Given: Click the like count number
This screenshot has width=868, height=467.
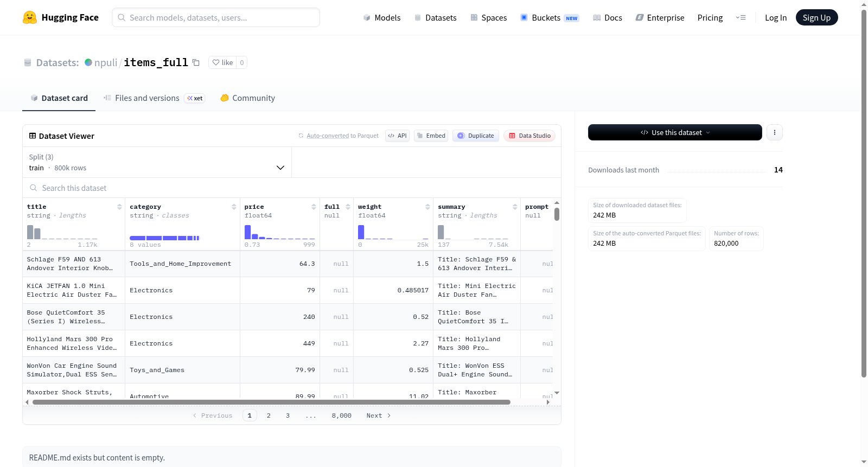Looking at the screenshot, I should tap(242, 62).
